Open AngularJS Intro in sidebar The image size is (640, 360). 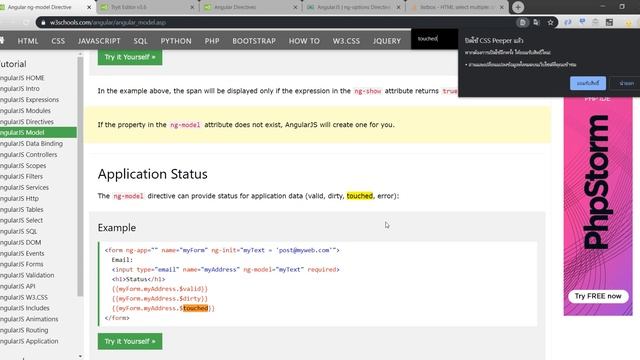point(20,89)
